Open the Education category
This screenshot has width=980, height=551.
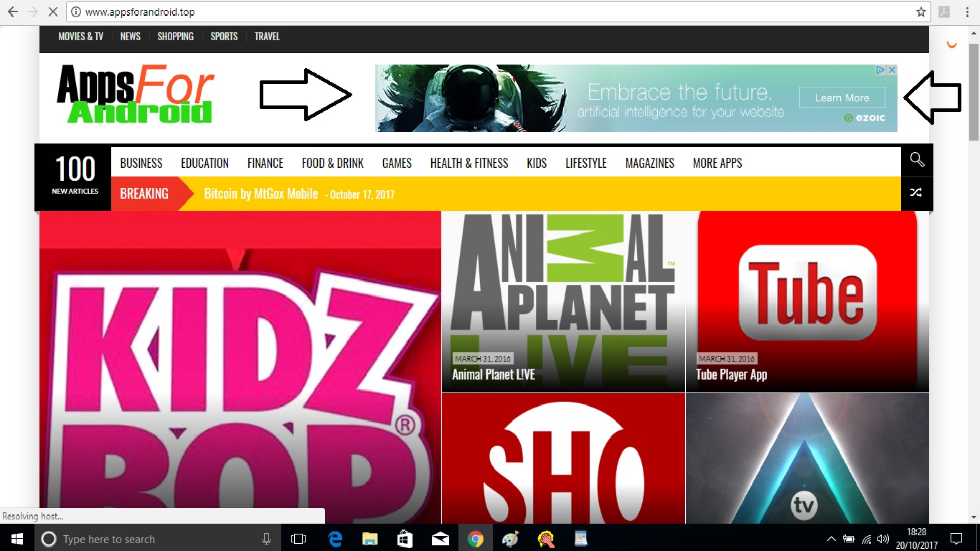[204, 163]
